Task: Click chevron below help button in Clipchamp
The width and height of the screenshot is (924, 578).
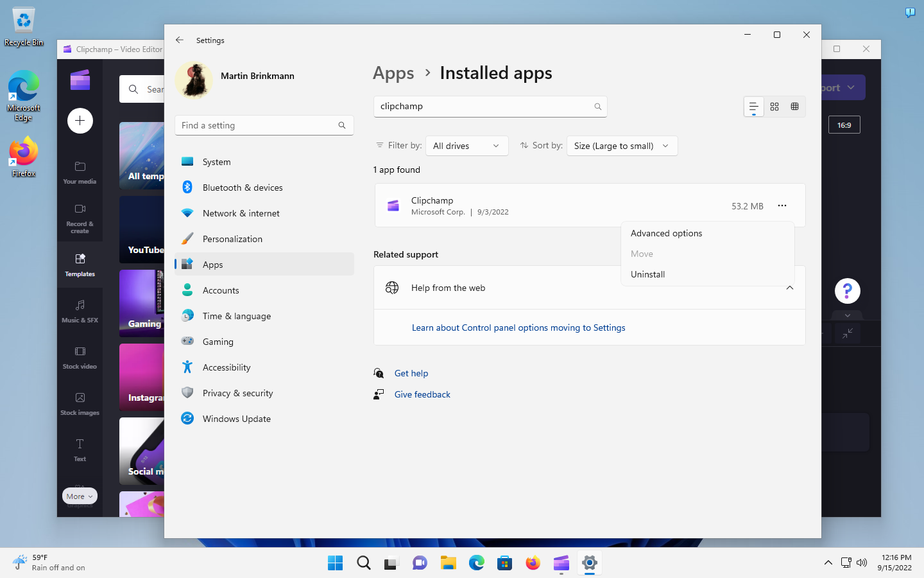Action: (x=848, y=315)
